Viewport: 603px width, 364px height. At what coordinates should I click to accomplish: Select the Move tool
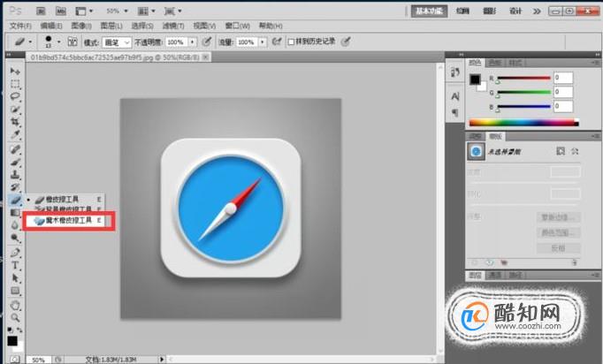(15, 71)
